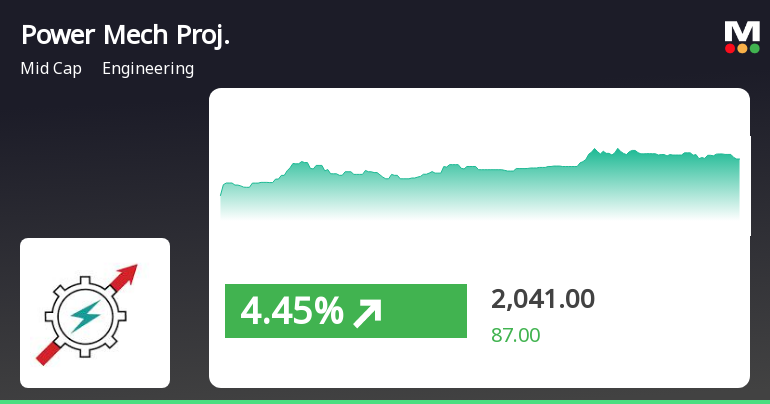Click the orange dot under the M logo
Image resolution: width=770 pixels, height=404 pixels.
[x=742, y=48]
